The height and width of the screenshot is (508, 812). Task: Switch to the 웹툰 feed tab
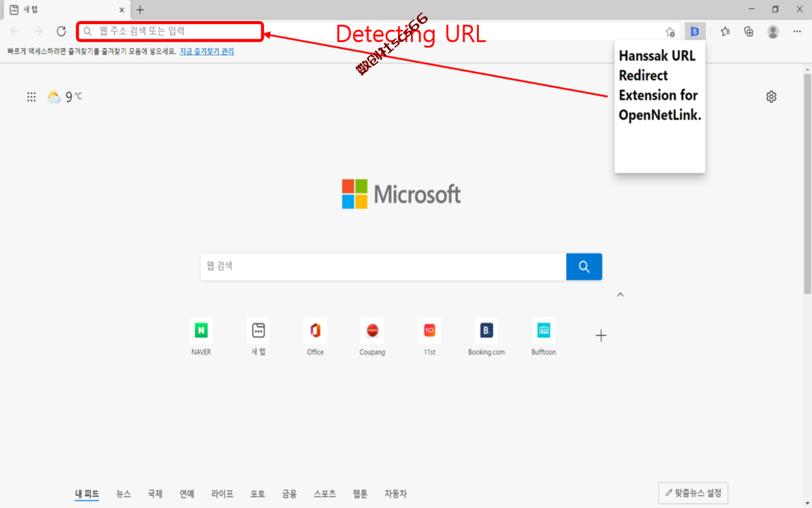[360, 493]
